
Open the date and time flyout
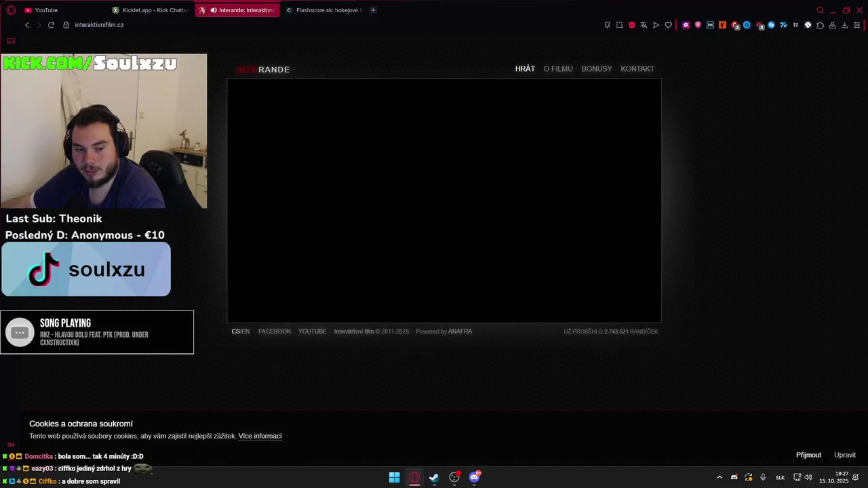(834, 477)
